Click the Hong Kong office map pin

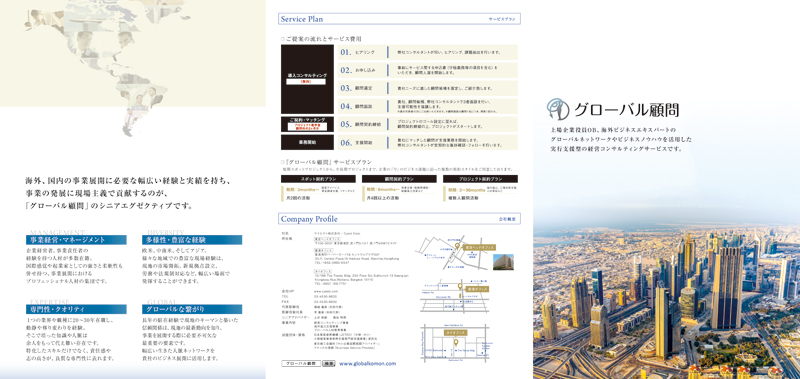tap(460, 286)
